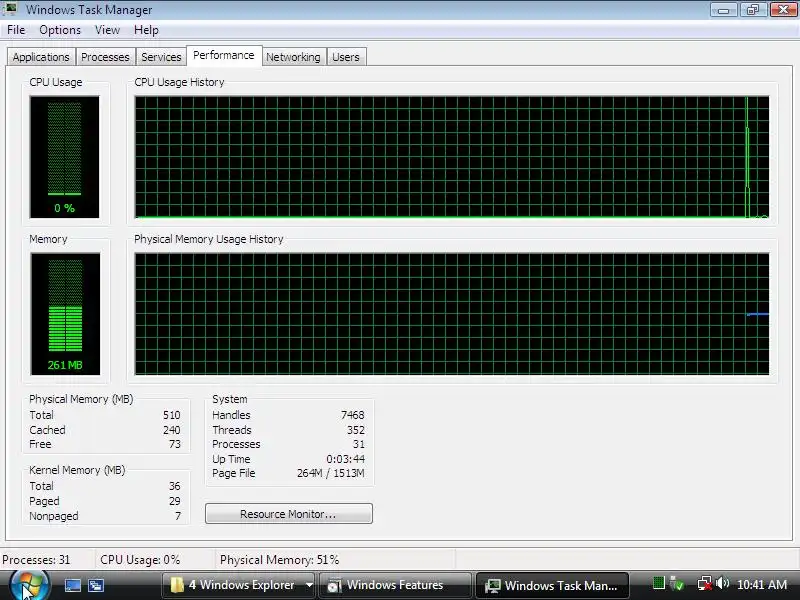Open the Options menu
Screen dimensions: 800x600
tap(60, 30)
